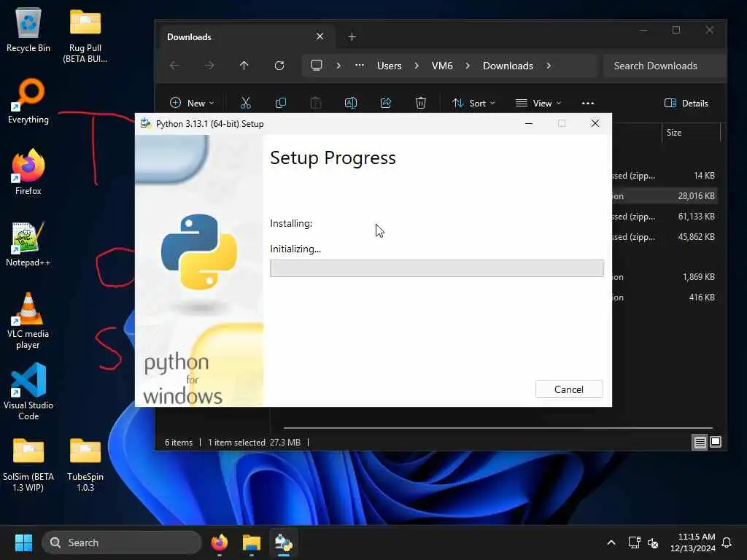Open the notification bell icon
This screenshot has height=560, width=747.
click(x=727, y=542)
